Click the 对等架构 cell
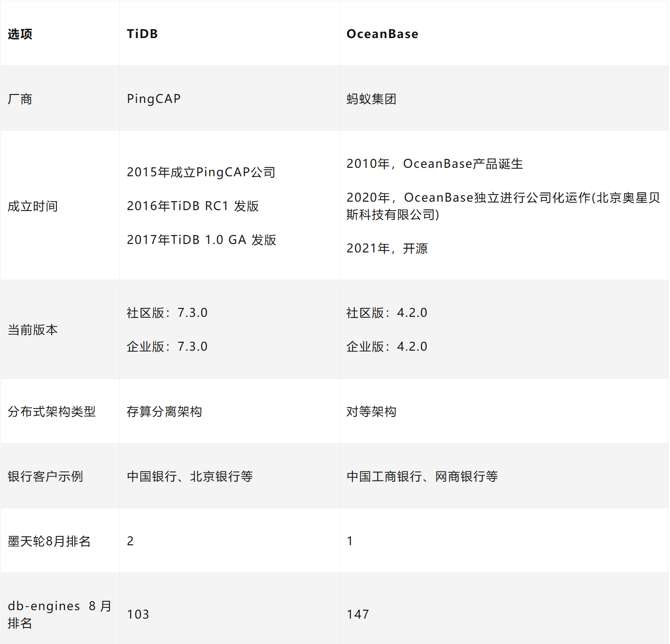 (371, 411)
